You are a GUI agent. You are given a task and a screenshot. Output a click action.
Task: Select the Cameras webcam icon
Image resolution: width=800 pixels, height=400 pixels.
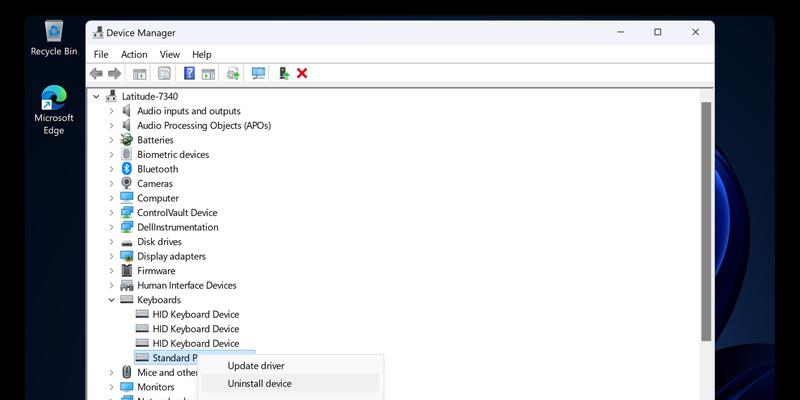point(127,183)
